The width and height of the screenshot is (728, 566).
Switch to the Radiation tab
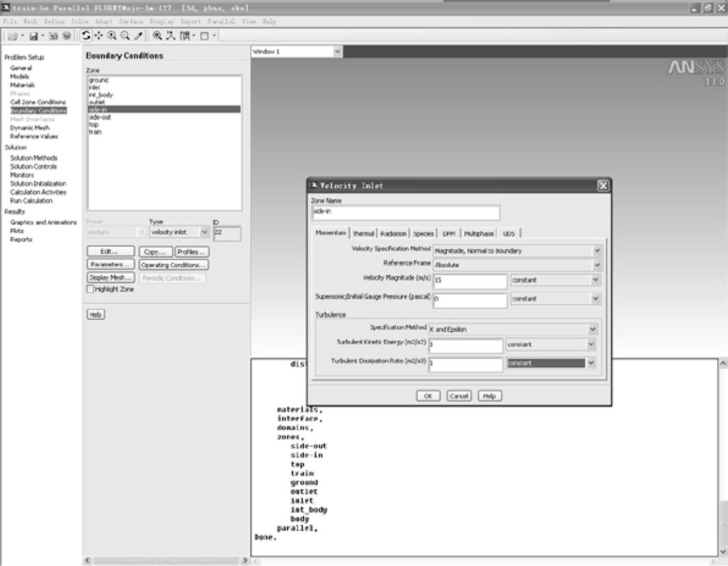click(x=393, y=233)
